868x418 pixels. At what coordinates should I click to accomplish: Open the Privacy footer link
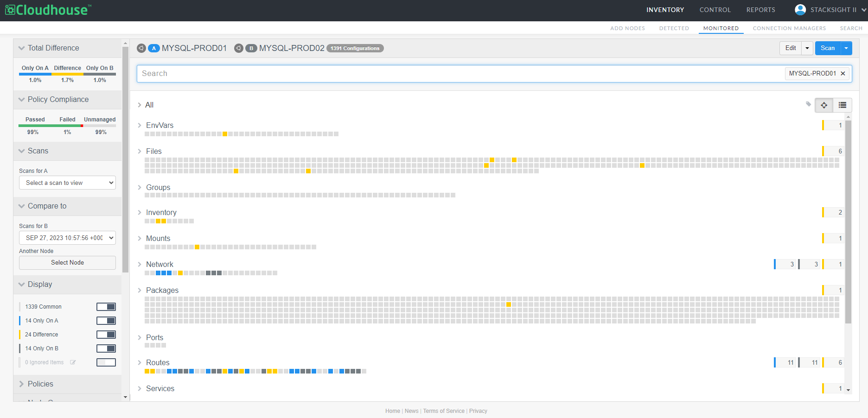(x=478, y=411)
